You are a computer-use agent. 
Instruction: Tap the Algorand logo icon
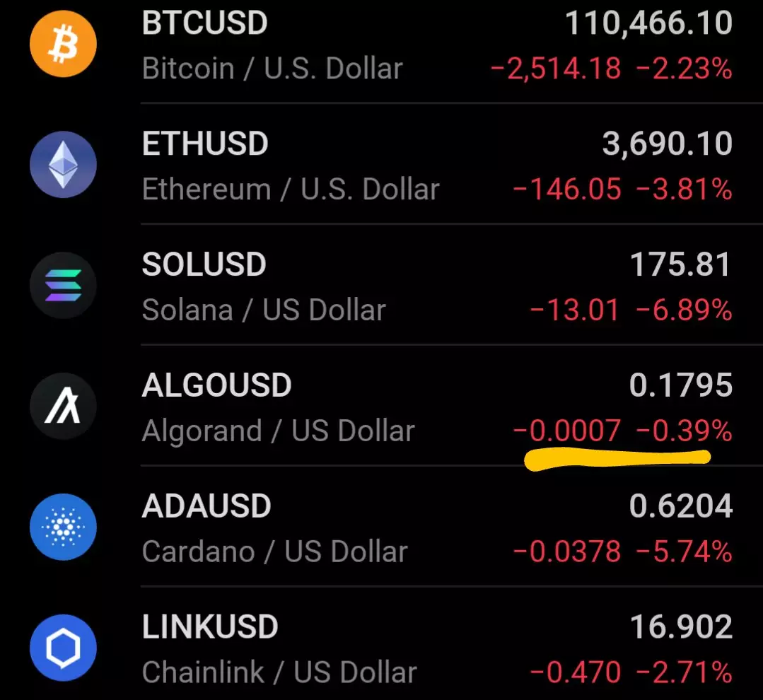[x=62, y=407]
